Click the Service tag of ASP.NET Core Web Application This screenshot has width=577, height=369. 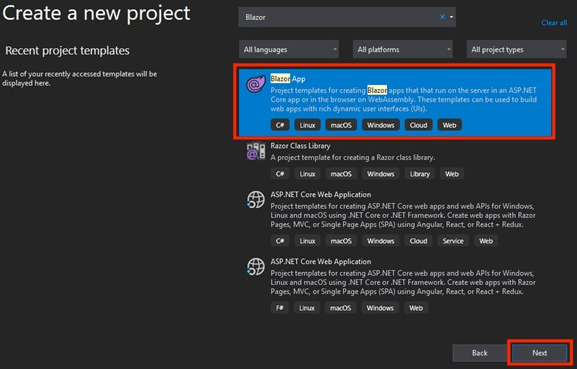[453, 241]
